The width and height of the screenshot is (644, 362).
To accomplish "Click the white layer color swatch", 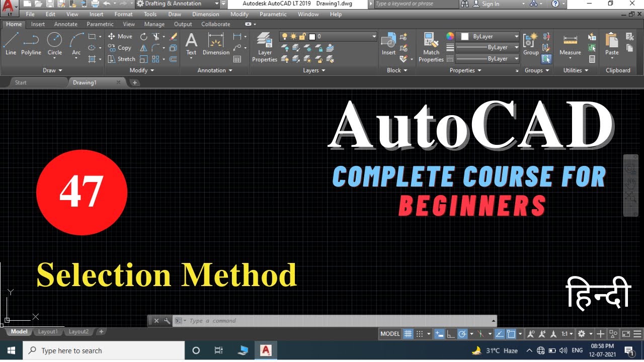I will click(x=312, y=37).
